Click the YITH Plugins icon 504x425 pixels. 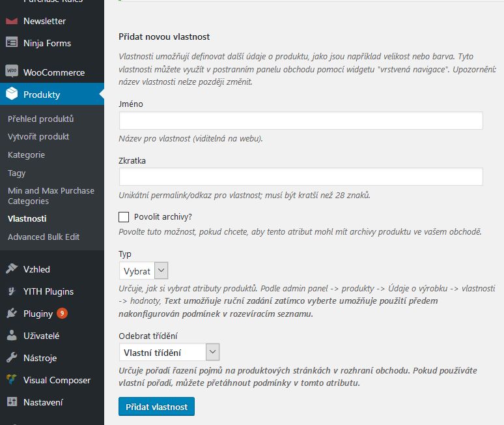[12, 291]
